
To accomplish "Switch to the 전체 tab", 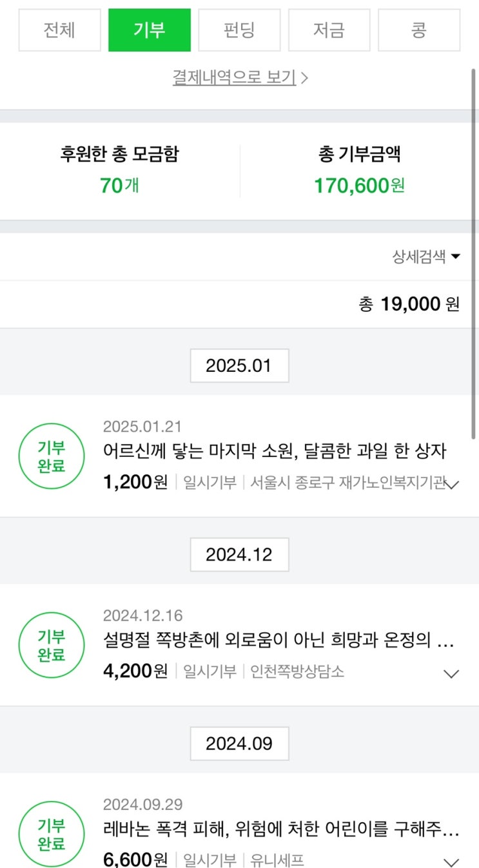I will [59, 30].
